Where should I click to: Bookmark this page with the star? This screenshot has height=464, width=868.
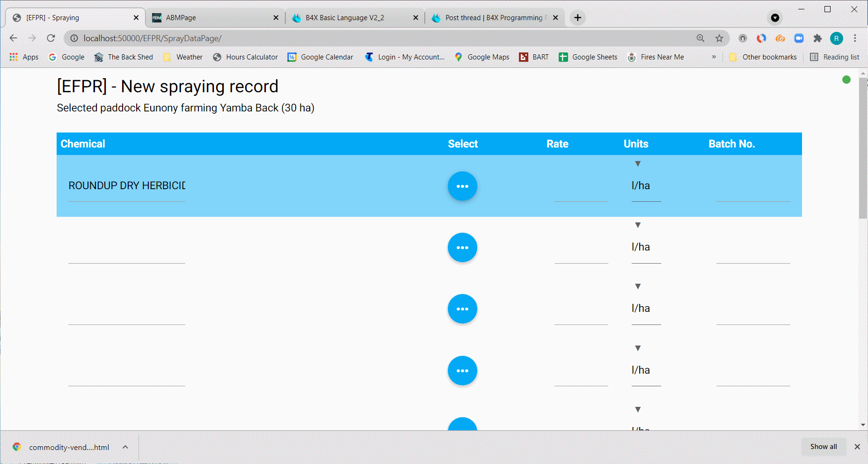[719, 38]
